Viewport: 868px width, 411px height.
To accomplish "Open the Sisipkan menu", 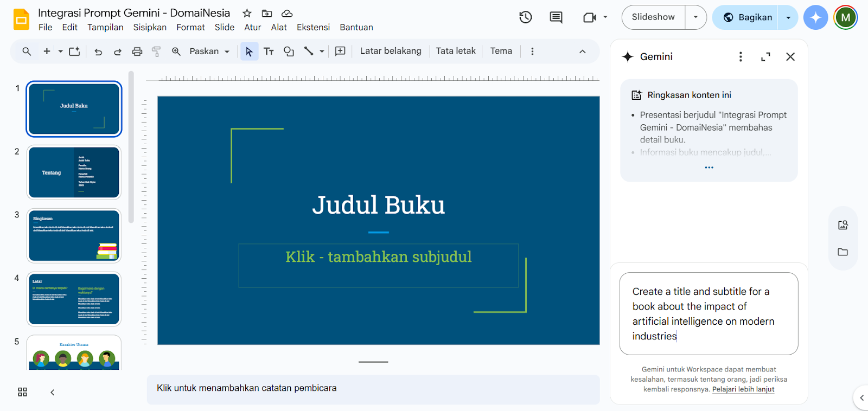I will coord(150,27).
